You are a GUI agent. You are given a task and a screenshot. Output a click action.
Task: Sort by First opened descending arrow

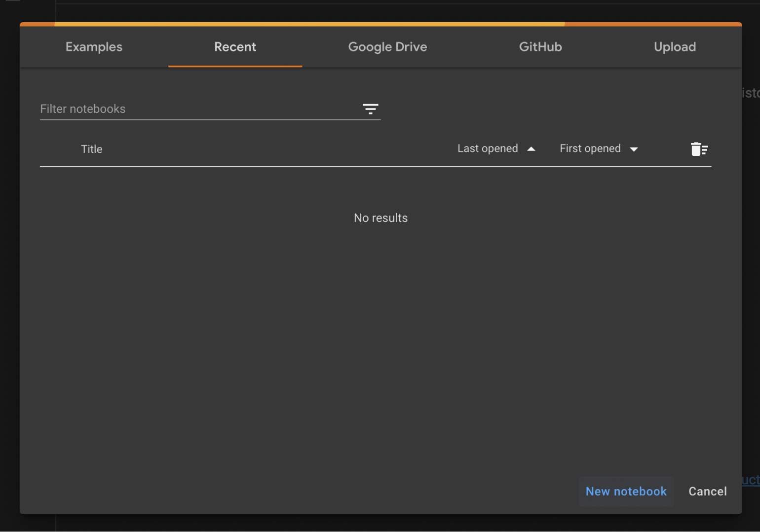(634, 149)
